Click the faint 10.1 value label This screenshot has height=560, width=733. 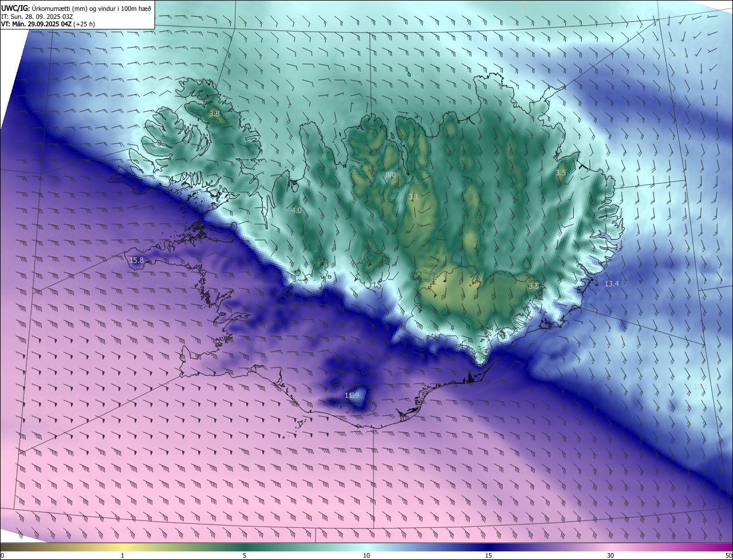[x=700, y=387]
